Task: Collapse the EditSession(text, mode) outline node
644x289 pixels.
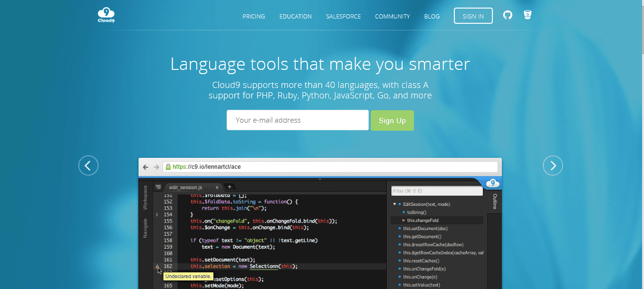Action: pos(394,204)
